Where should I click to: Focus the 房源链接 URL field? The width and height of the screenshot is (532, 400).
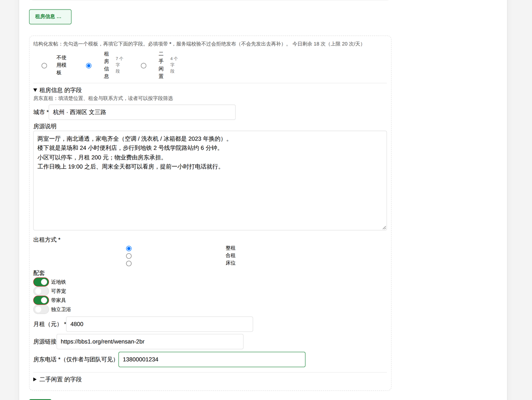(x=150, y=342)
